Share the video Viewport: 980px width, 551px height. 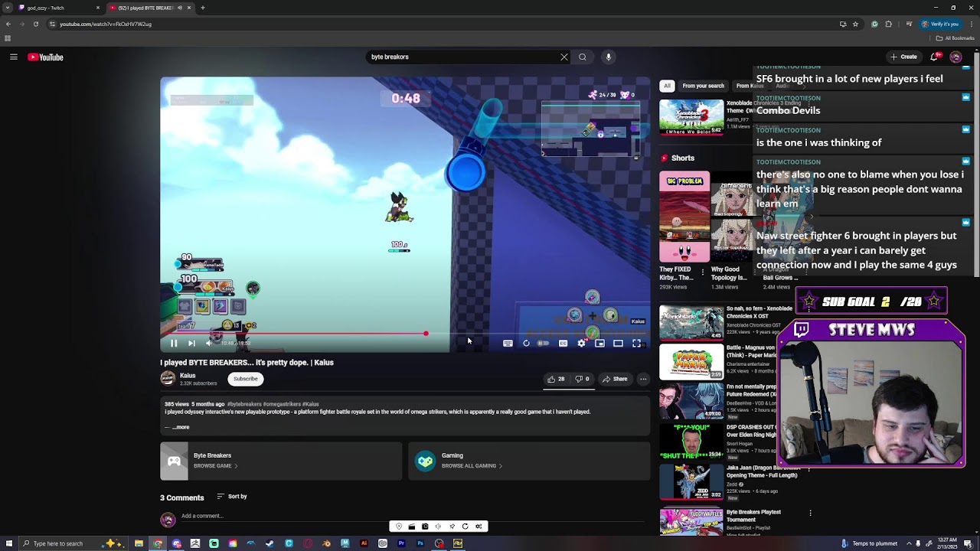tap(615, 379)
